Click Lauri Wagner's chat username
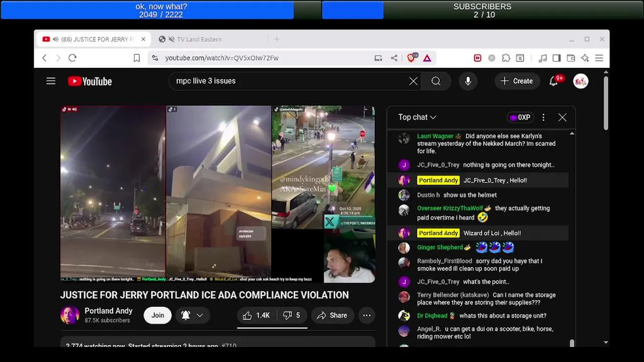Image resolution: width=644 pixels, height=362 pixels. point(435,136)
